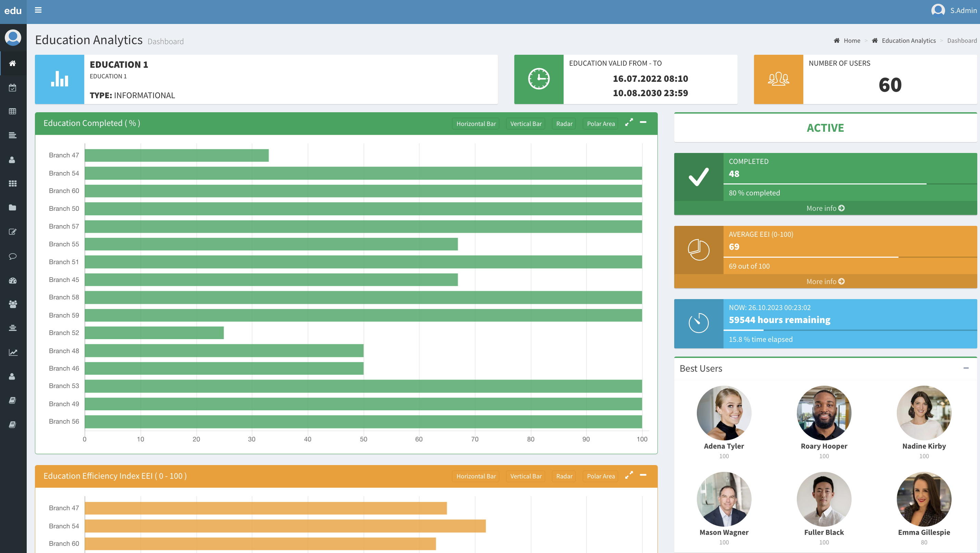Click the Branch 48 label in Education Completed chart
This screenshot has width=980, height=553.
64,350
